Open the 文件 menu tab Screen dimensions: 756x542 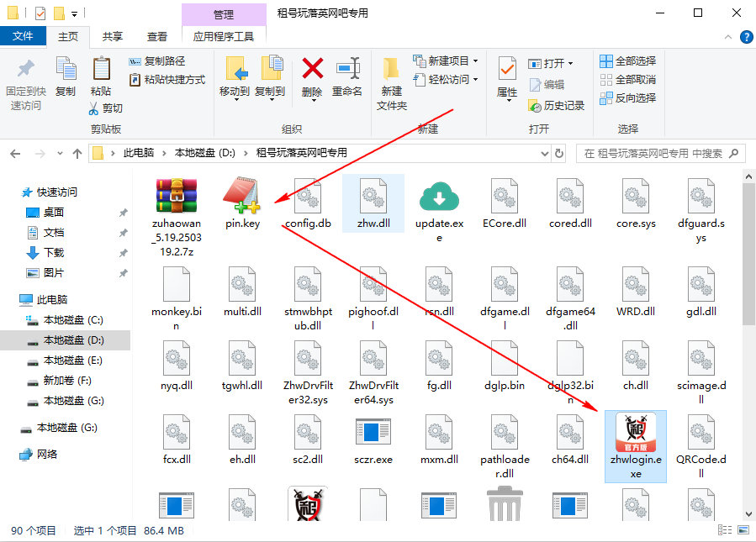coord(23,36)
